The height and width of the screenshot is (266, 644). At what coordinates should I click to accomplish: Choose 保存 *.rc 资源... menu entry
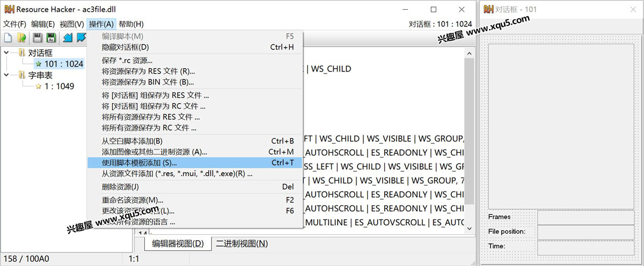click(x=195, y=61)
